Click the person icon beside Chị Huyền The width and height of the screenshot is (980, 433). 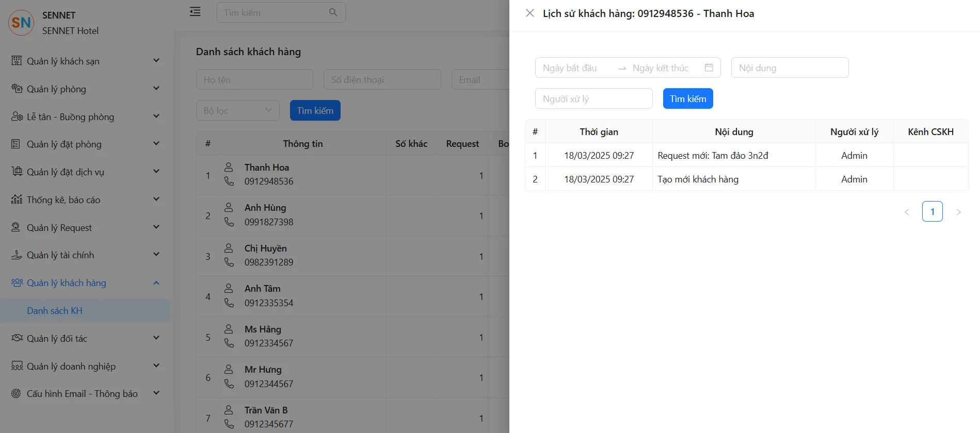[x=229, y=248]
